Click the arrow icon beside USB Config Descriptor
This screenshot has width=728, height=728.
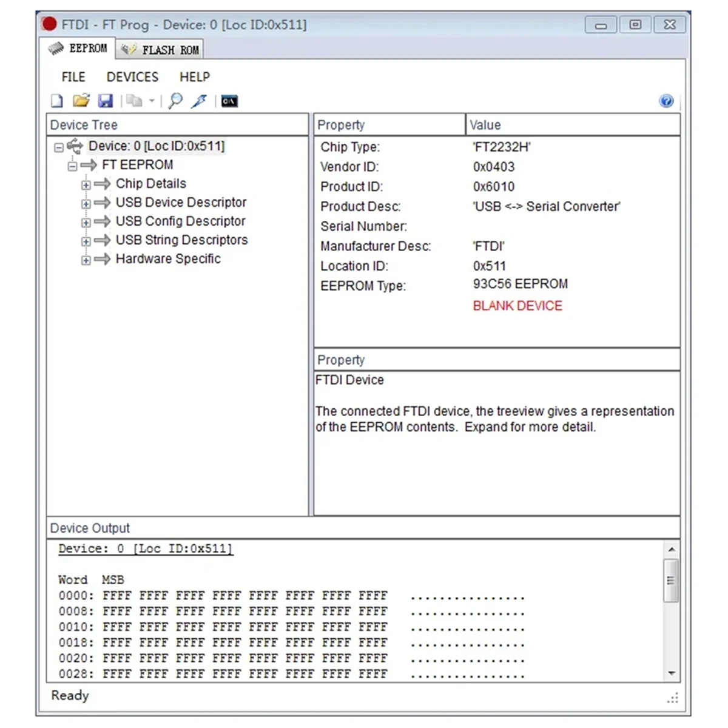(103, 221)
